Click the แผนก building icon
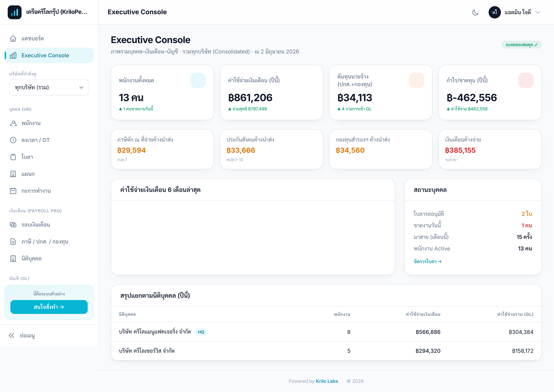The image size is (554, 392). click(x=13, y=174)
